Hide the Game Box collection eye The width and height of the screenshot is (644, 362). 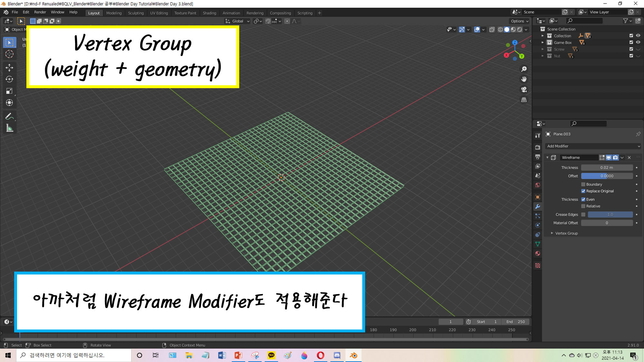pyautogui.click(x=638, y=42)
